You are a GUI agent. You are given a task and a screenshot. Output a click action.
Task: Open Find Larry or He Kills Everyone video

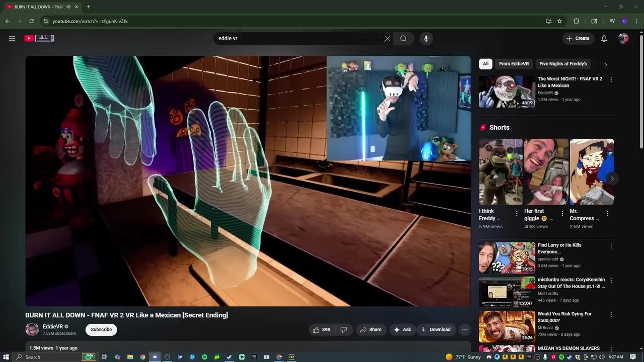pos(507,258)
